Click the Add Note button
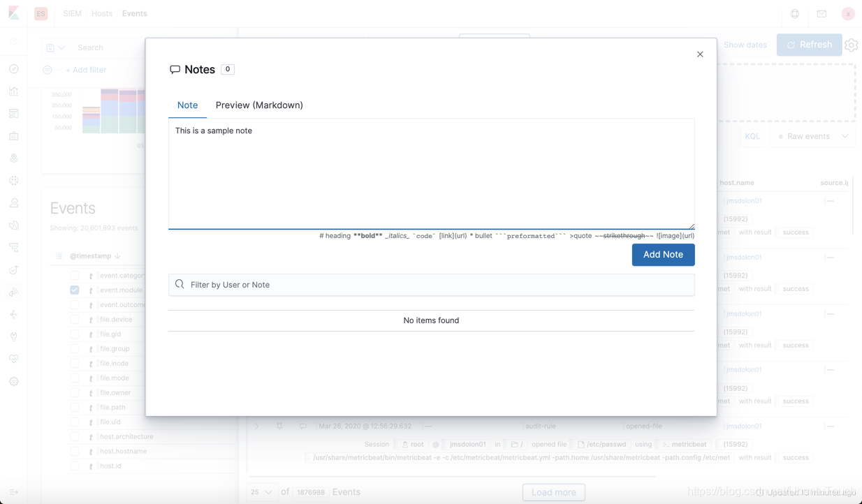This screenshot has height=504, width=862. [x=663, y=255]
